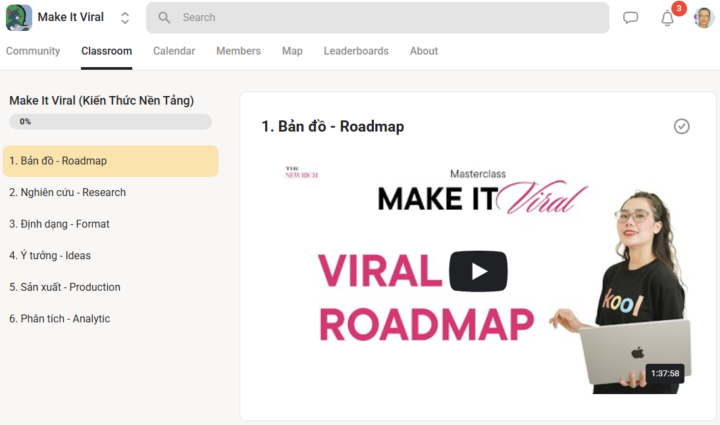Open the Members tab
The height and width of the screenshot is (425, 720).
pyautogui.click(x=238, y=51)
